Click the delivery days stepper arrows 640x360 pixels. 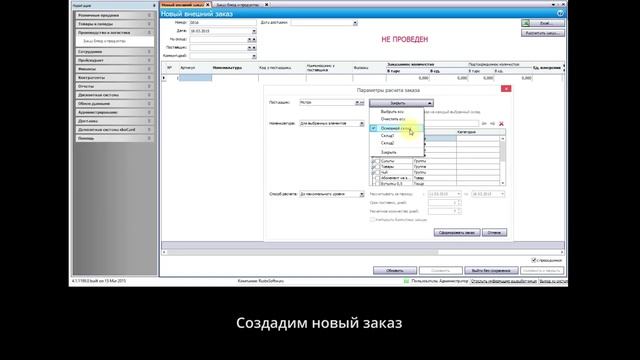click(x=460, y=203)
